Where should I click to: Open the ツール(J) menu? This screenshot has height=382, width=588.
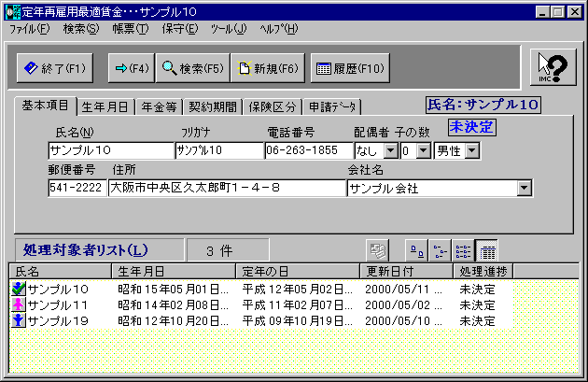tap(229, 29)
